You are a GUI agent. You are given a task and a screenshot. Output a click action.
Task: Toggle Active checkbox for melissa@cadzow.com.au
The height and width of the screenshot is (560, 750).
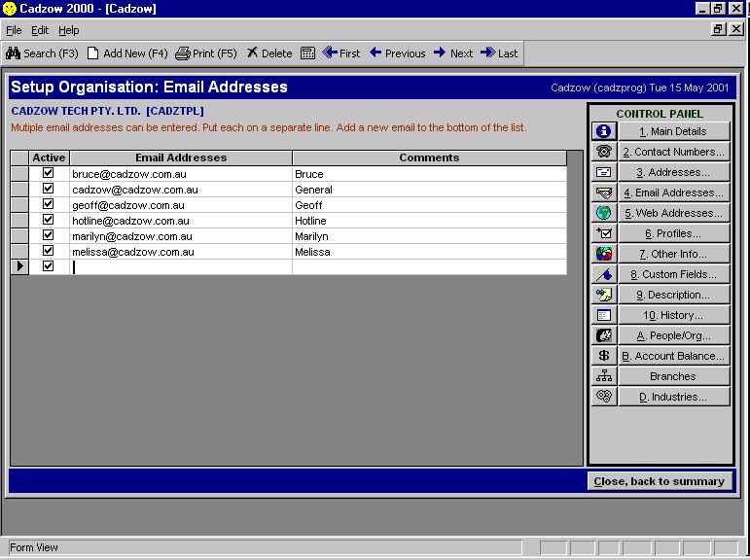[x=48, y=250]
